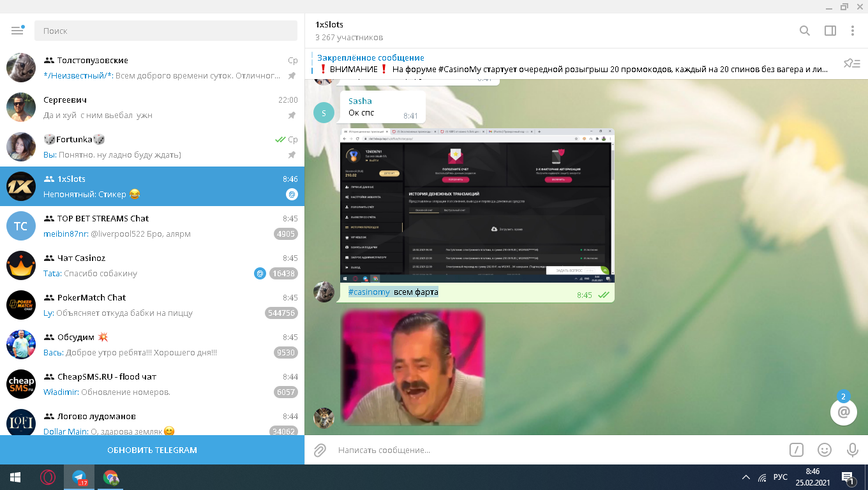
Task: Click the #casinomy hashtag link
Action: tap(369, 292)
